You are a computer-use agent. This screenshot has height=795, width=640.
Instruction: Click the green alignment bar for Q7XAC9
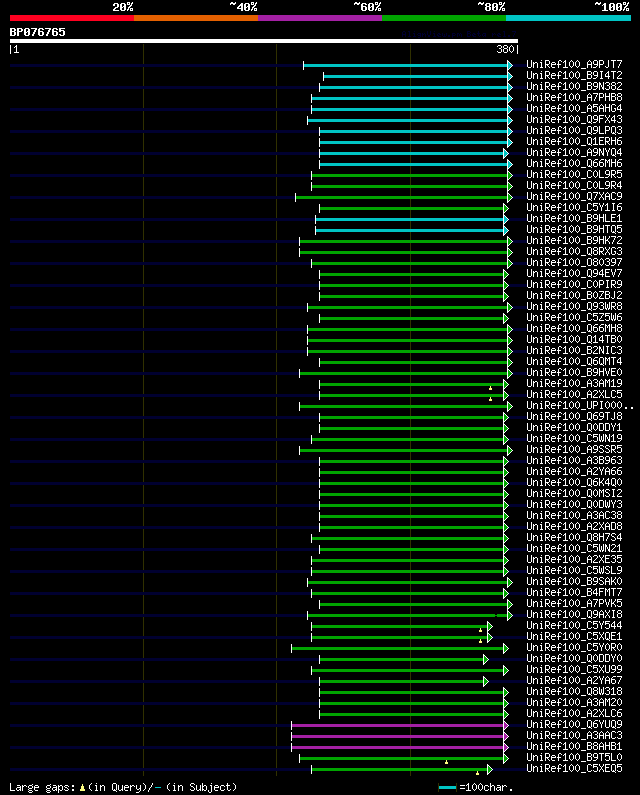[x=402, y=197]
